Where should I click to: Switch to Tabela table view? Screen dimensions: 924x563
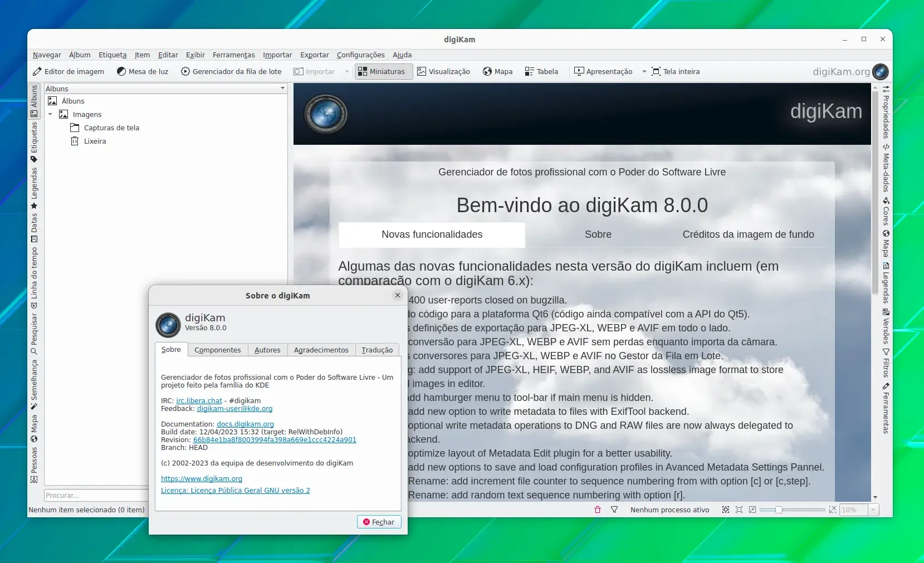click(541, 71)
